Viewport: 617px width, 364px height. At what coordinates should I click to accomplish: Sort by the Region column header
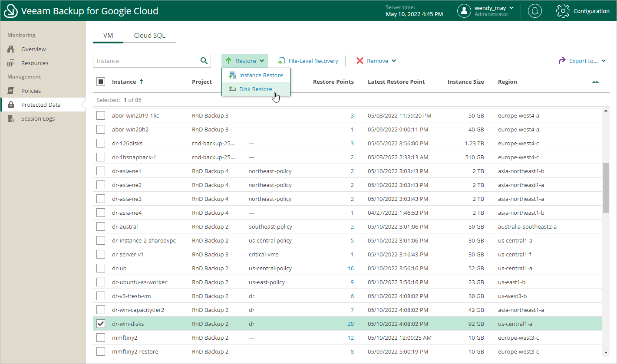point(507,82)
